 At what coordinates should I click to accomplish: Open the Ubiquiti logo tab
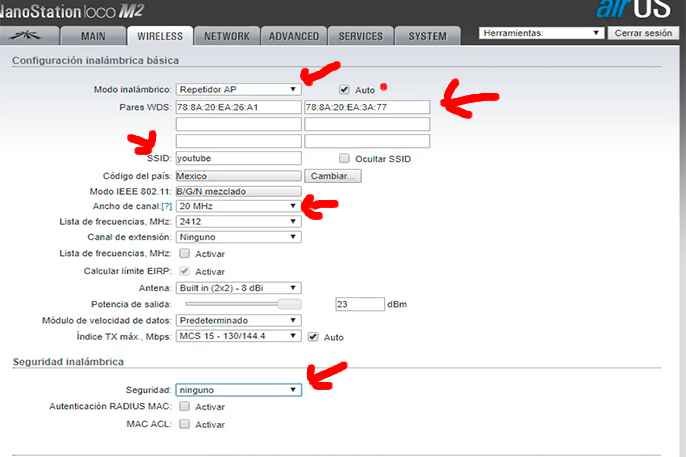click(x=27, y=36)
